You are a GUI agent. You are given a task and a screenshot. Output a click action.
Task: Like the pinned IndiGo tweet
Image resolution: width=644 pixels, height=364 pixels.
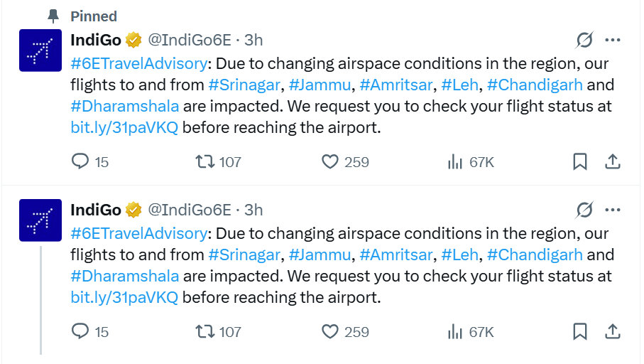click(329, 162)
